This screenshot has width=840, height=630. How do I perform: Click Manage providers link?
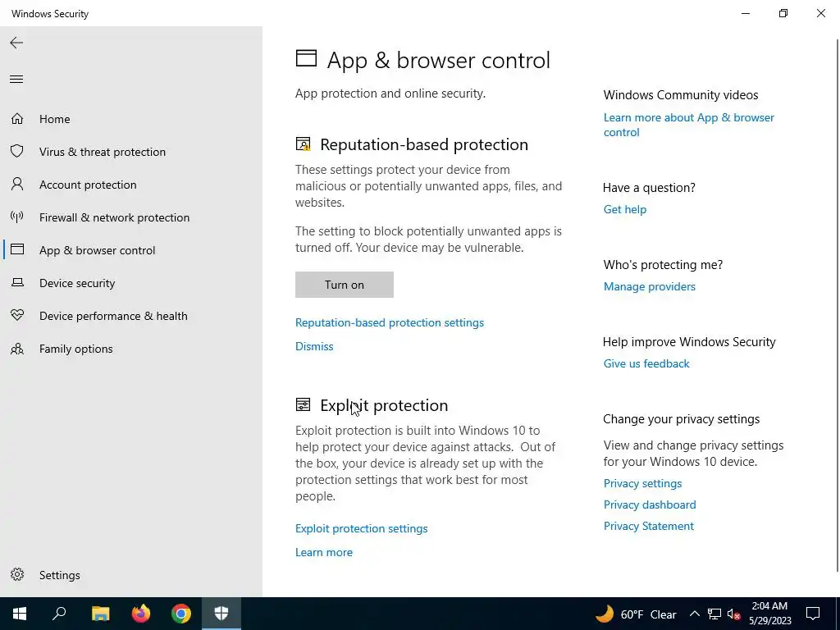(x=650, y=286)
